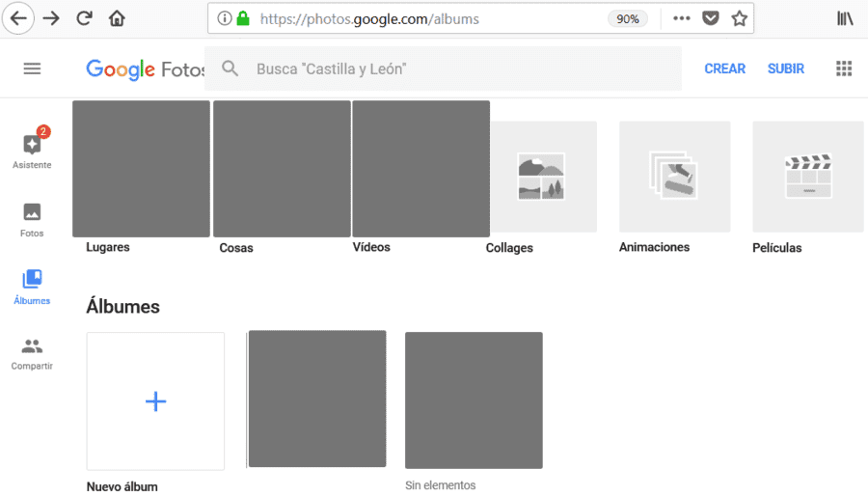Click the Películas label
868x496 pixels.
[776, 247]
